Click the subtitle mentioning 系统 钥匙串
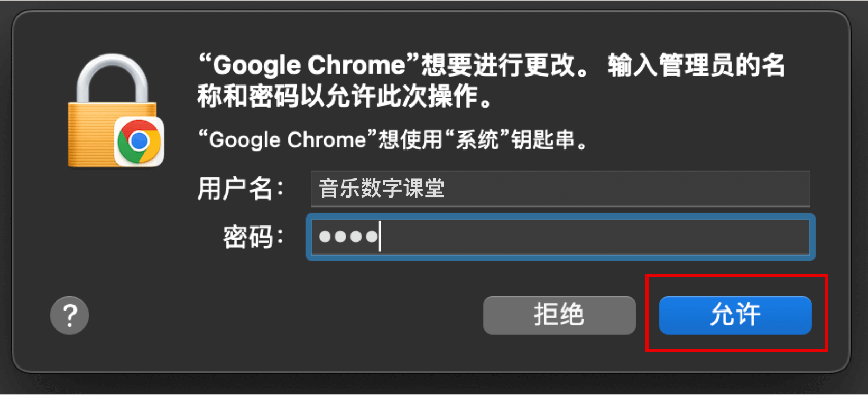Image resolution: width=868 pixels, height=395 pixels. tap(393, 140)
